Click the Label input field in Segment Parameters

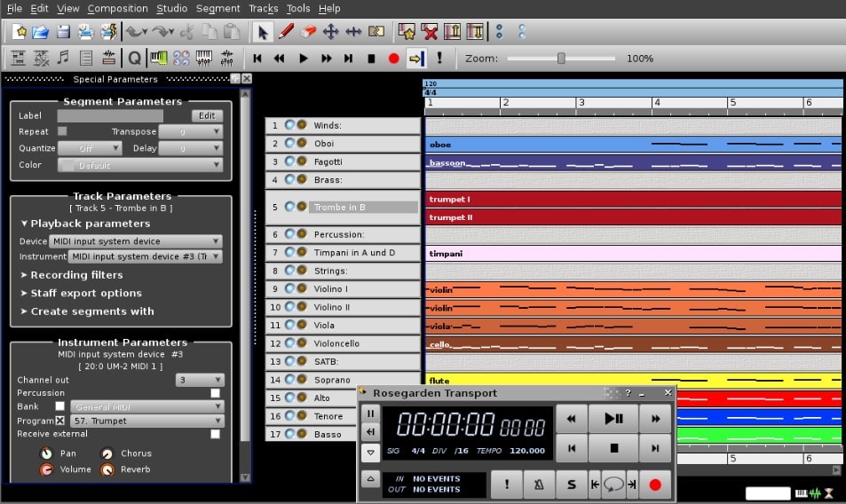point(110,115)
